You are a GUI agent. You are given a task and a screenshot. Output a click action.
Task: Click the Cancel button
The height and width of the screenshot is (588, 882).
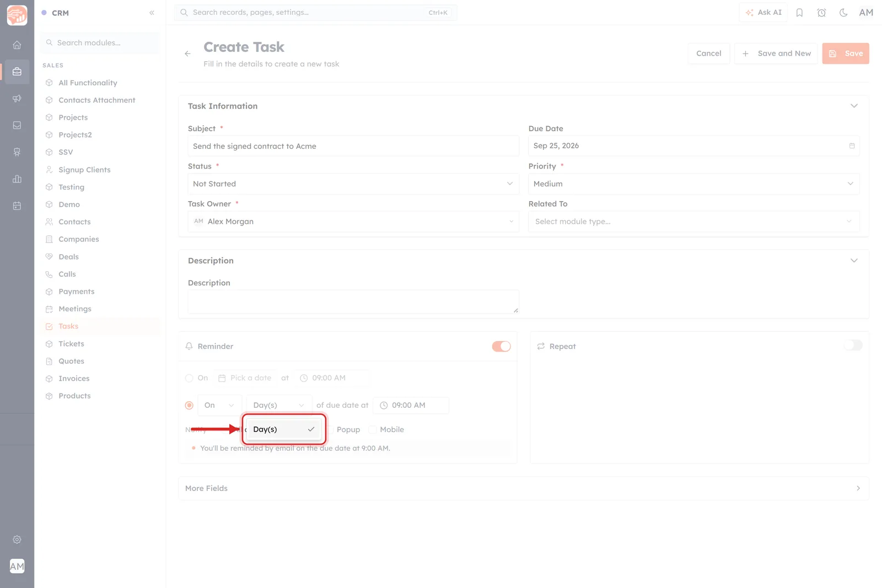[708, 53]
